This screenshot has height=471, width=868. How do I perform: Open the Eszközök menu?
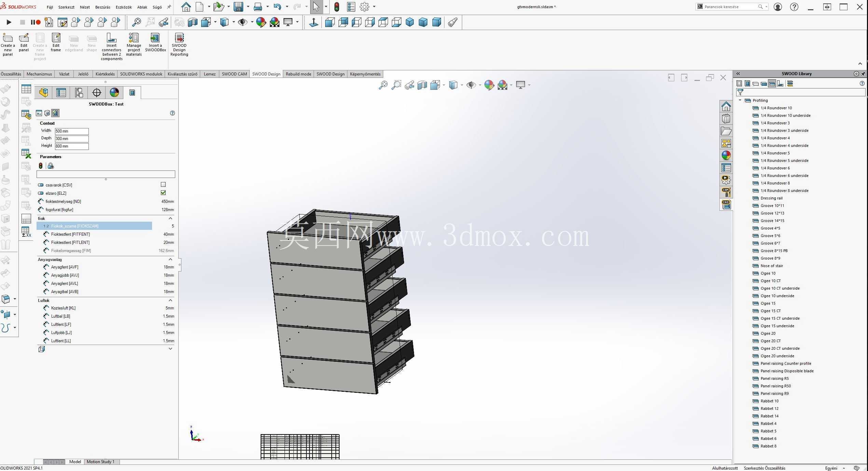(124, 7)
